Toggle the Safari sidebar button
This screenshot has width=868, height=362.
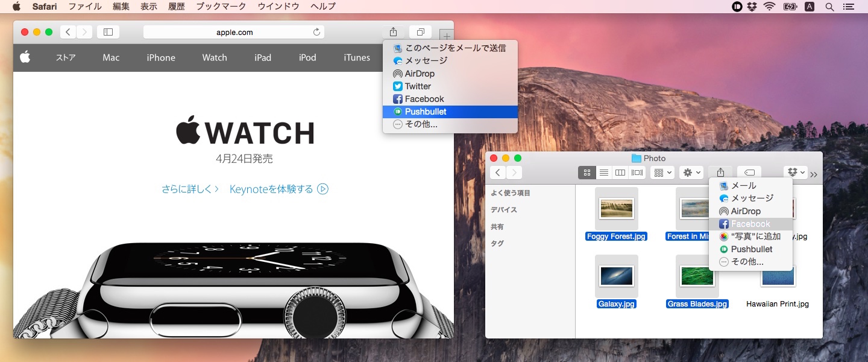click(108, 32)
